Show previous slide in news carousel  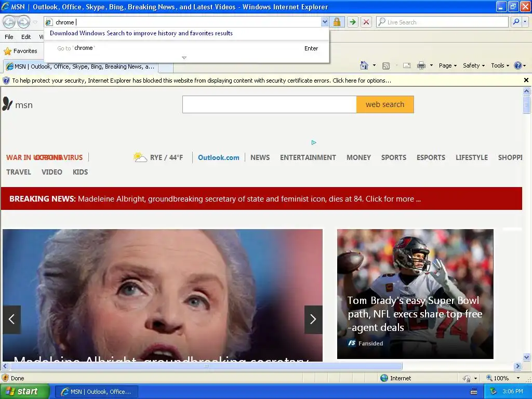click(11, 320)
